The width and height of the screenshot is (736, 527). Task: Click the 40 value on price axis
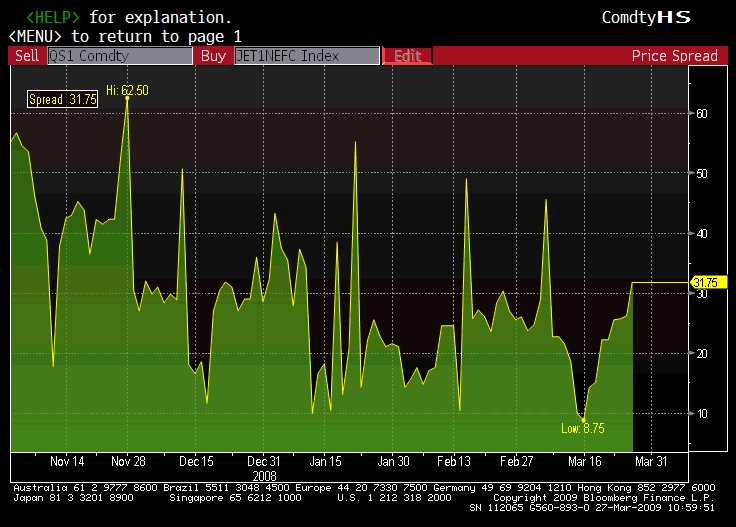click(x=702, y=234)
